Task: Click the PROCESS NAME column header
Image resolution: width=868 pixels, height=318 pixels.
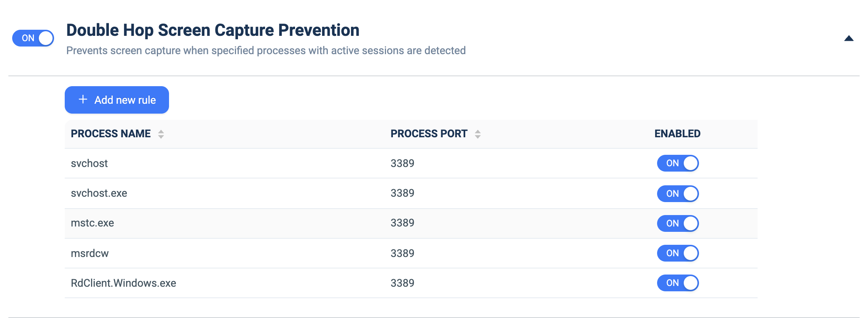Action: (111, 133)
